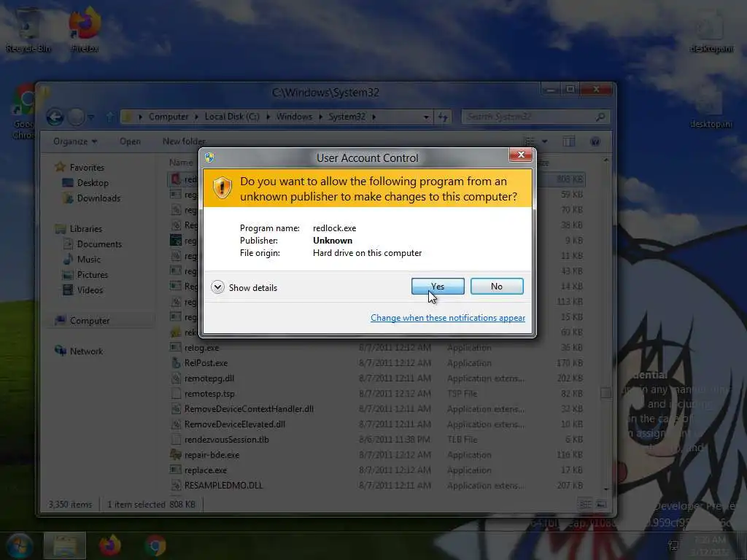Click the UAC warning shield icon
Screen dimensions: 747x560
point(222,187)
